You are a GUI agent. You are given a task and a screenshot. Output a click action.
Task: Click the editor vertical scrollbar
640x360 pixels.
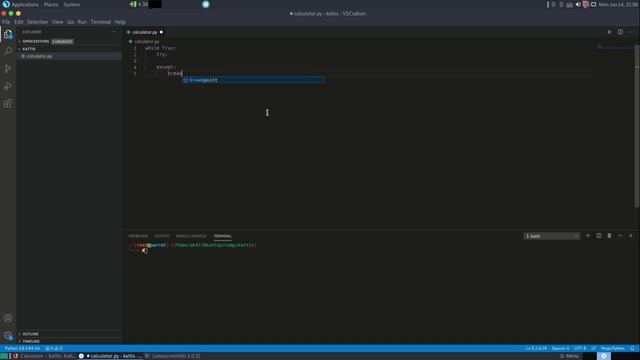click(637, 127)
